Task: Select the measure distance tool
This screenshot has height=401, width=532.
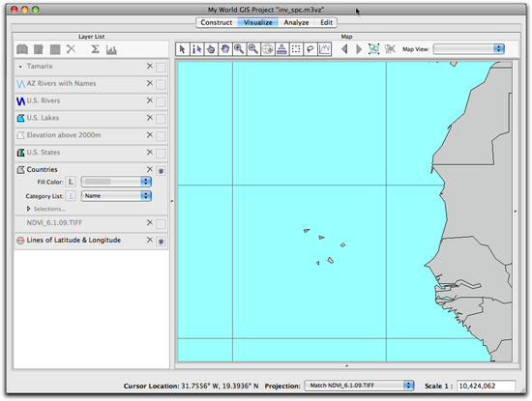Action: [x=281, y=49]
